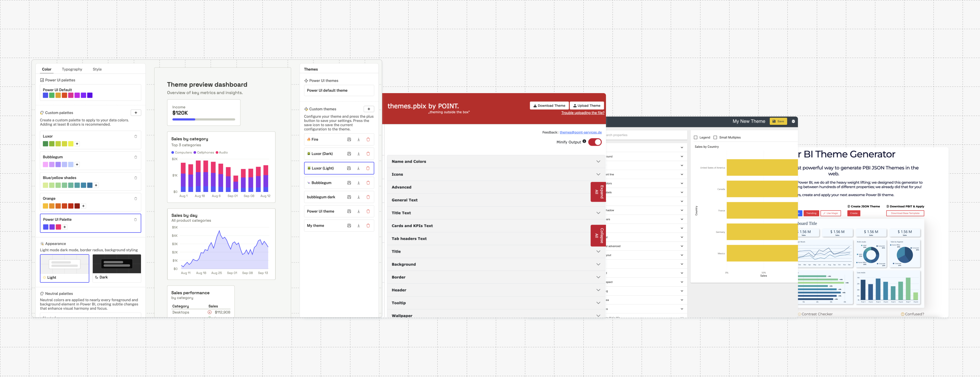This screenshot has height=377, width=980.
Task: Add a new custom theme with plus button
Action: 368,108
